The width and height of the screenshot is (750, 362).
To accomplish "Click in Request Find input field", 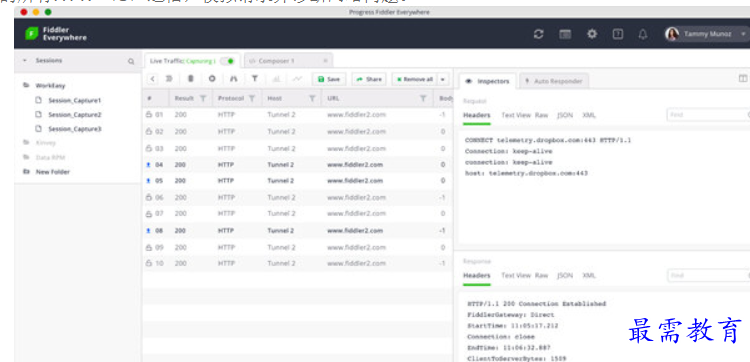I will coord(708,115).
